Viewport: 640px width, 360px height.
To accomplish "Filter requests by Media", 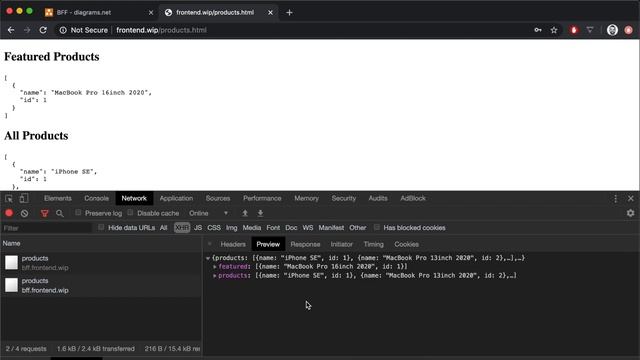I will point(251,228).
